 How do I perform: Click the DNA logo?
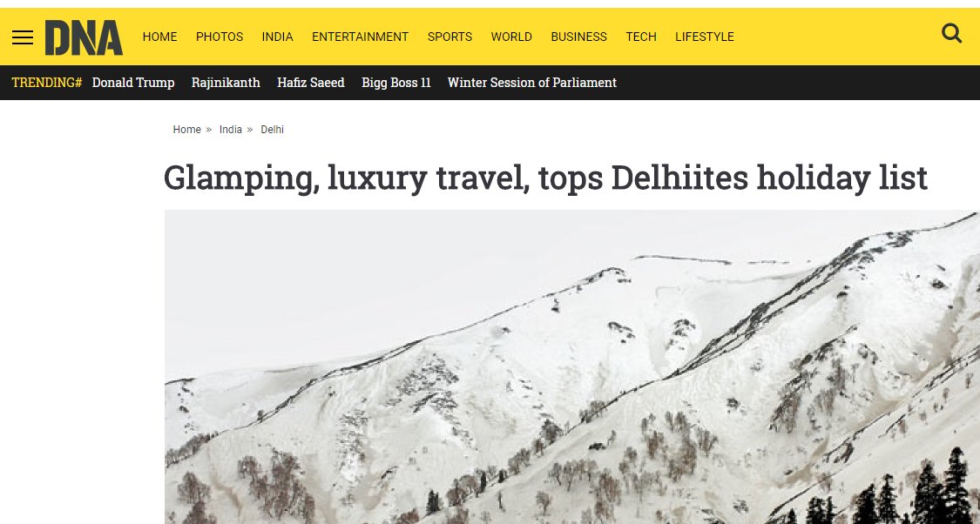(84, 37)
